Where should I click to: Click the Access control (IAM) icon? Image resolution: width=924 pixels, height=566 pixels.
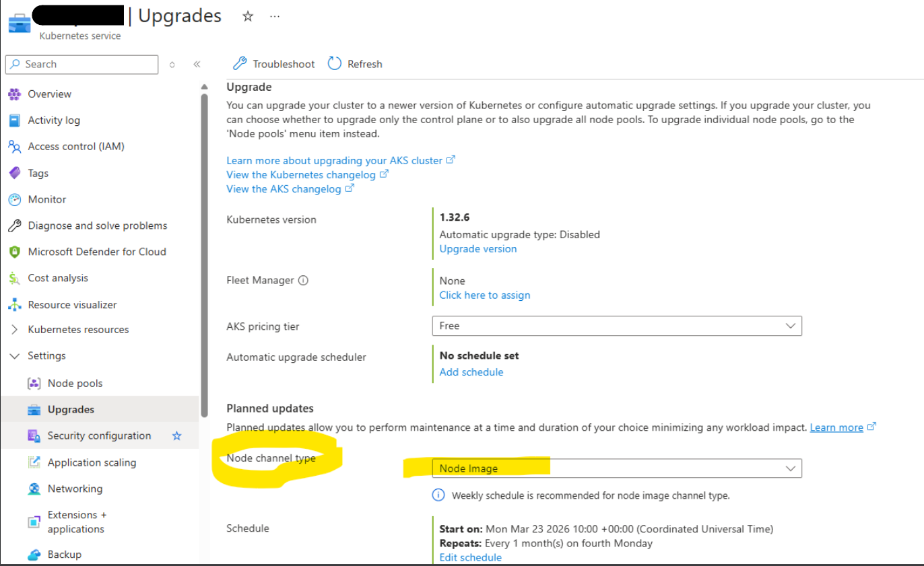[x=15, y=147]
